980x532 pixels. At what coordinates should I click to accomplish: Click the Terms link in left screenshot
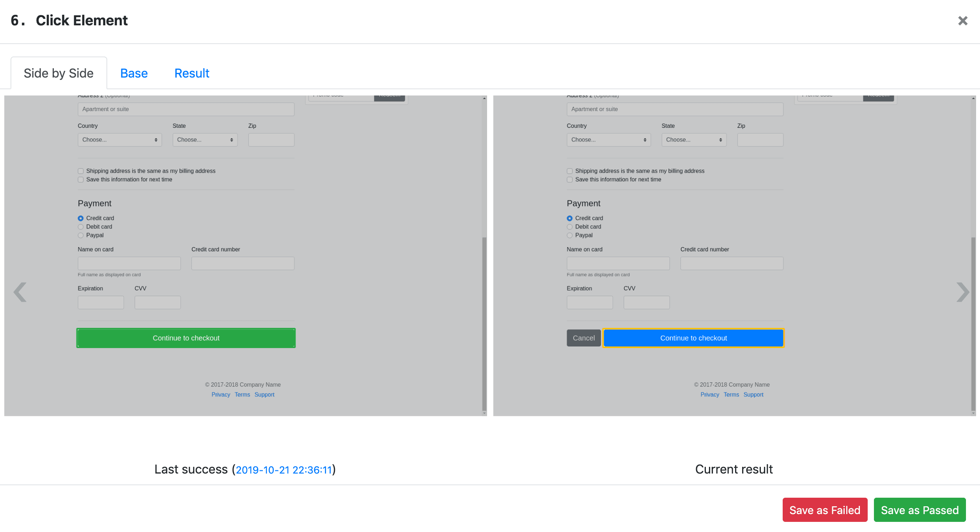click(x=242, y=394)
